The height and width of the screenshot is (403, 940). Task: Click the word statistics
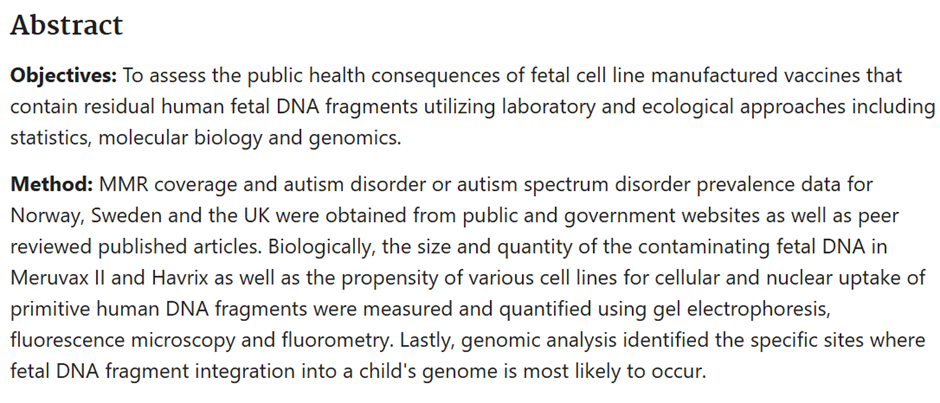pyautogui.click(x=52, y=138)
